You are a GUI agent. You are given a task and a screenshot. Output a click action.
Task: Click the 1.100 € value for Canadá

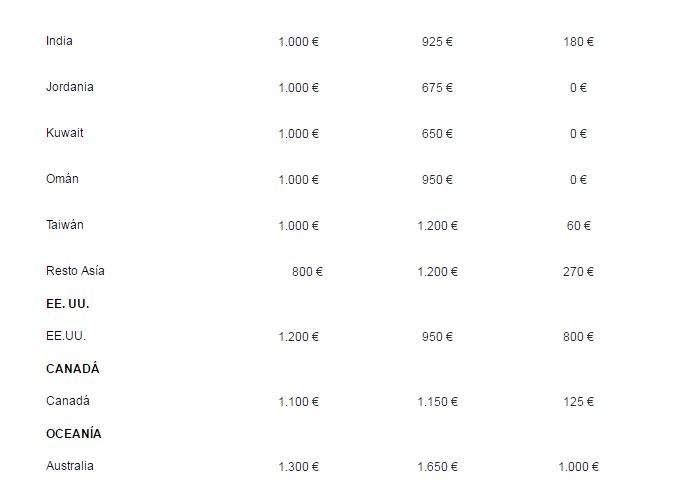(298, 402)
